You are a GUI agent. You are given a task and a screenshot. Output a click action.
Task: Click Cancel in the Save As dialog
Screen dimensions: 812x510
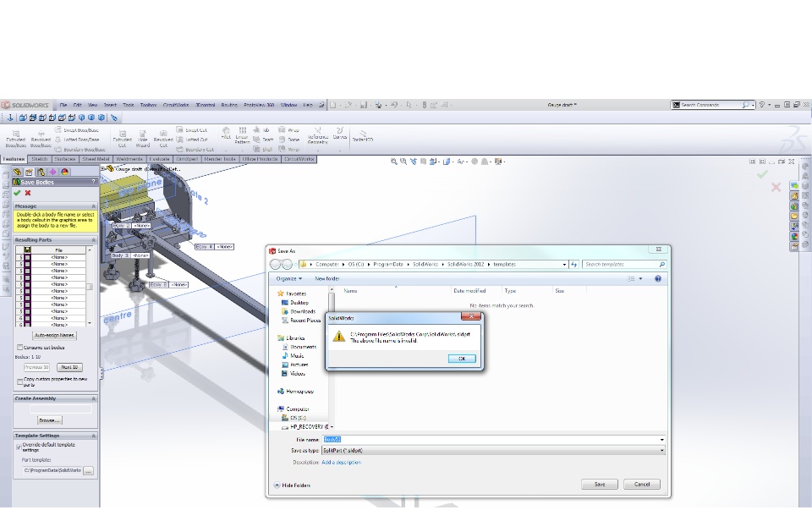click(642, 484)
